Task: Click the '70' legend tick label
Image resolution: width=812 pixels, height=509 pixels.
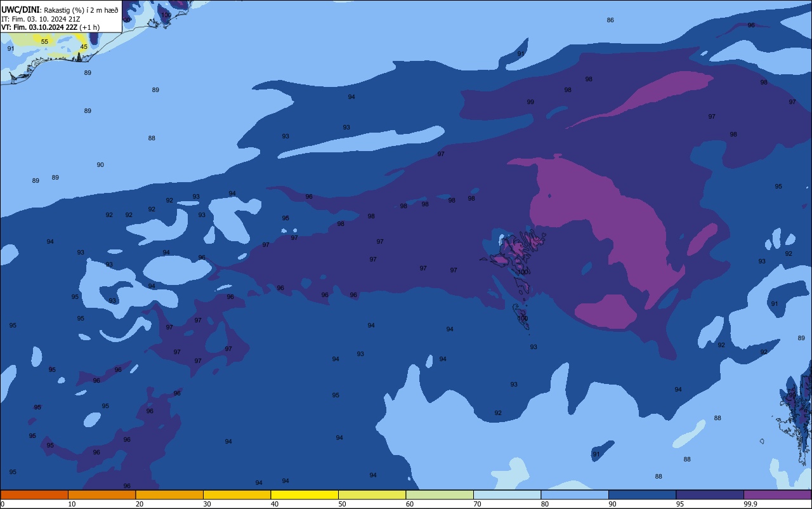Action: point(477,504)
